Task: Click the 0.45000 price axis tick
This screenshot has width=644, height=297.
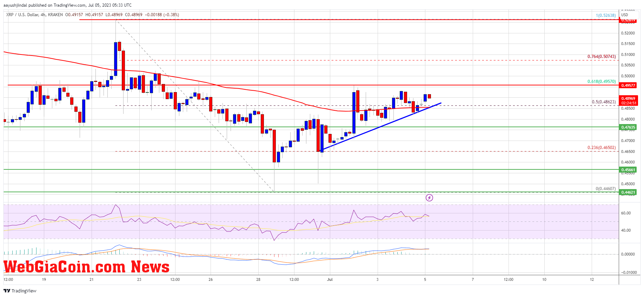Action: (x=628, y=184)
